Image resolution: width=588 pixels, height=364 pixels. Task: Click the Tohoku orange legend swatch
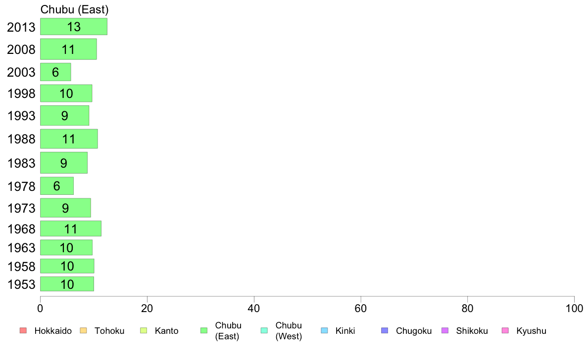(x=83, y=331)
